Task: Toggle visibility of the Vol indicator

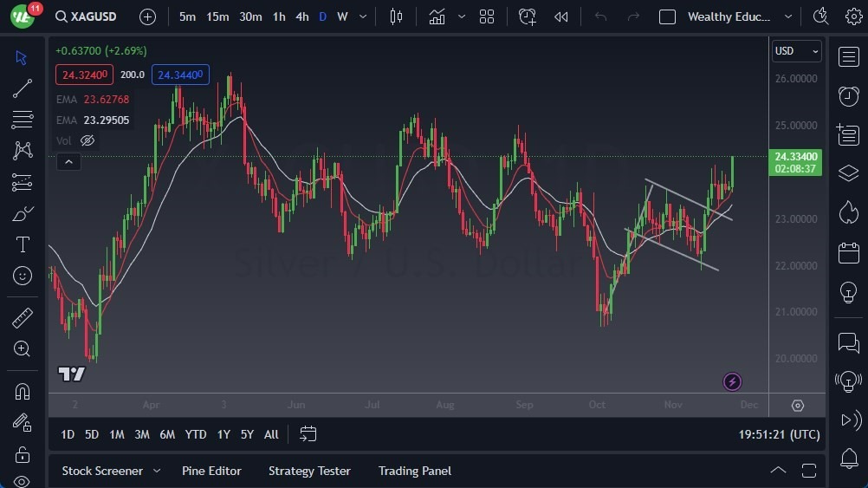Action: point(87,140)
